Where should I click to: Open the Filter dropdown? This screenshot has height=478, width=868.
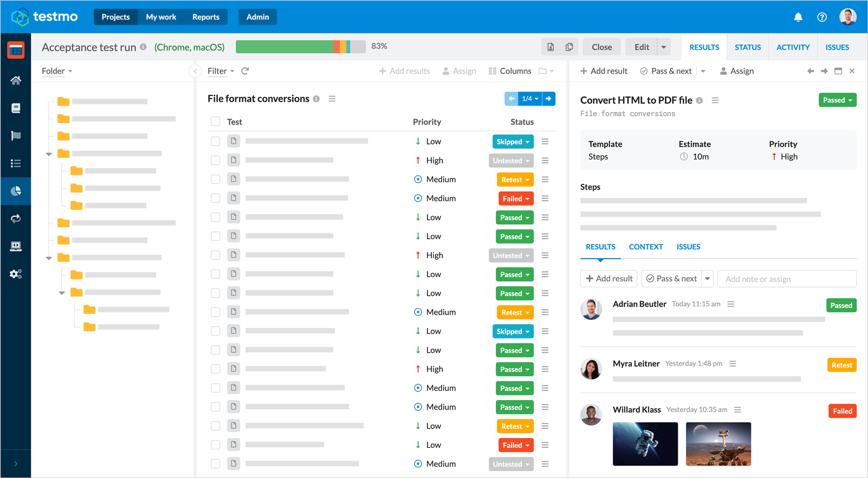(x=221, y=71)
